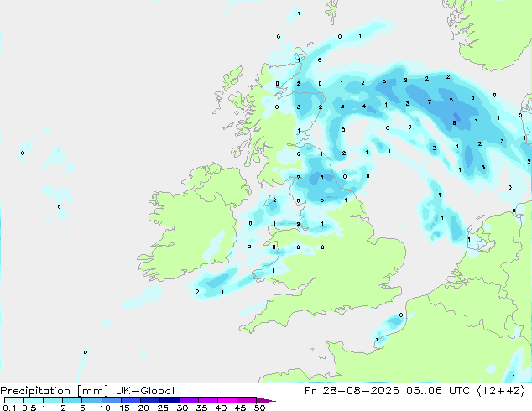This screenshot has height=411, width=532.
Task: Select the 5–10 mm legend color swatch
Action: tap(91, 400)
